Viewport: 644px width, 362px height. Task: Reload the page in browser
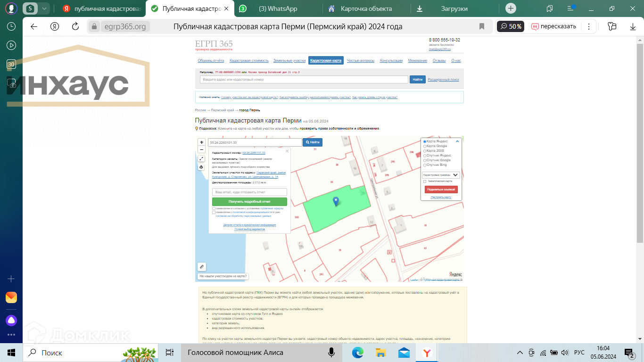pos(75,26)
